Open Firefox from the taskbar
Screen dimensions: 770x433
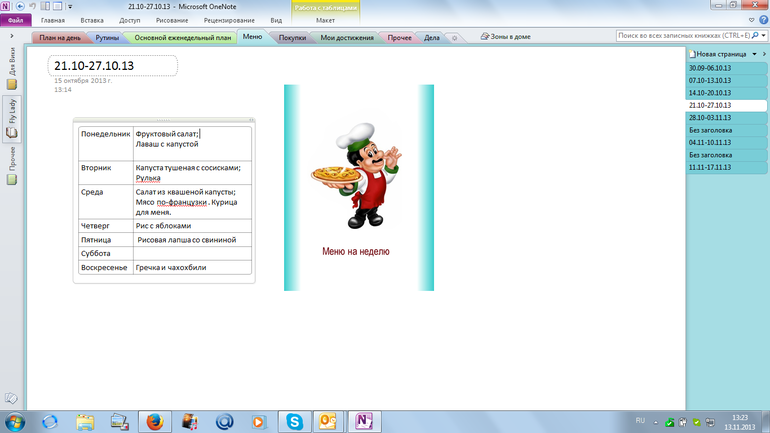(x=153, y=421)
